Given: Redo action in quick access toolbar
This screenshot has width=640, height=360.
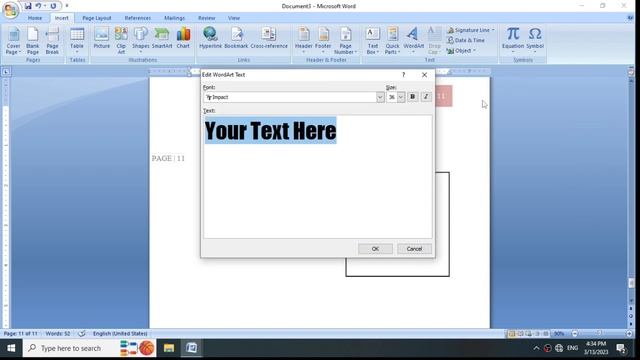Looking at the screenshot, I should pos(53,6).
